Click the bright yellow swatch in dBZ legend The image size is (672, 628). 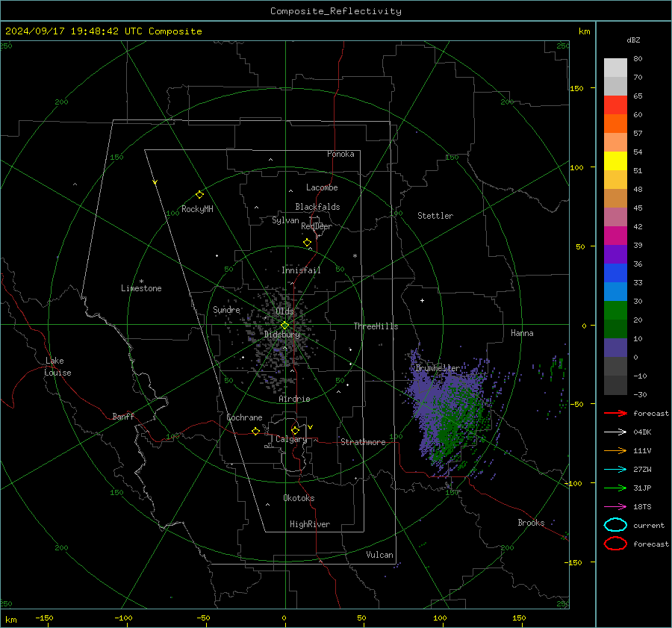(615, 161)
